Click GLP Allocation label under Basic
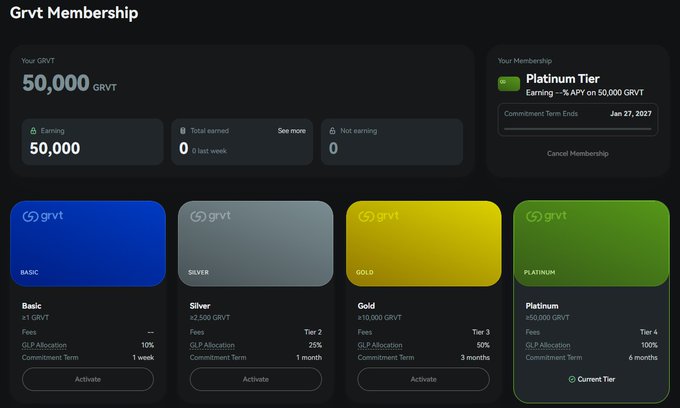The image size is (680, 408). pyautogui.click(x=44, y=345)
